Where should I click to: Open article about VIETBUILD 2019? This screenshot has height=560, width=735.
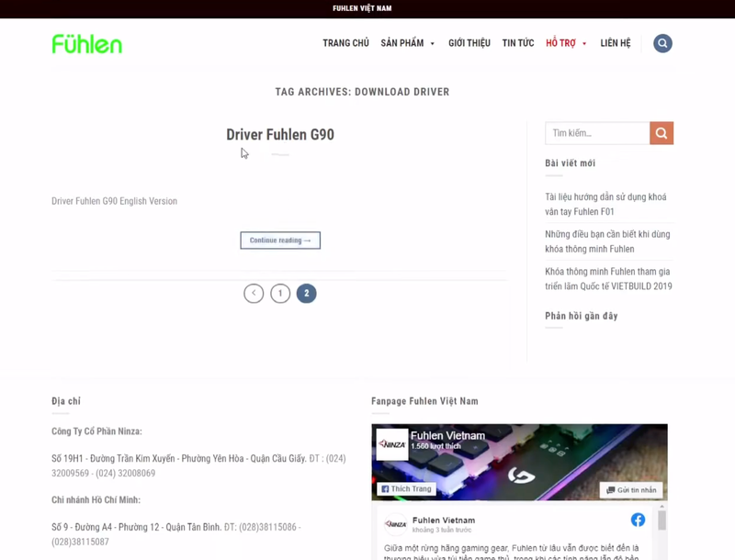tap(608, 279)
